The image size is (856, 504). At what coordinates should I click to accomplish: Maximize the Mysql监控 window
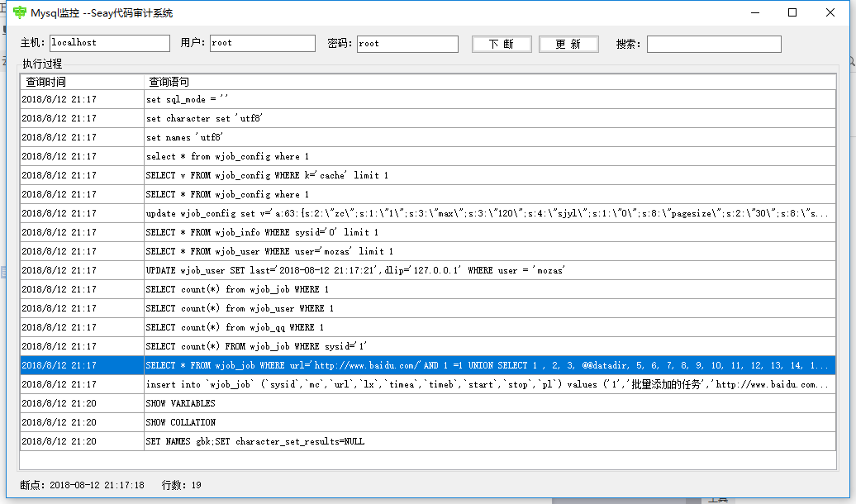pos(792,12)
